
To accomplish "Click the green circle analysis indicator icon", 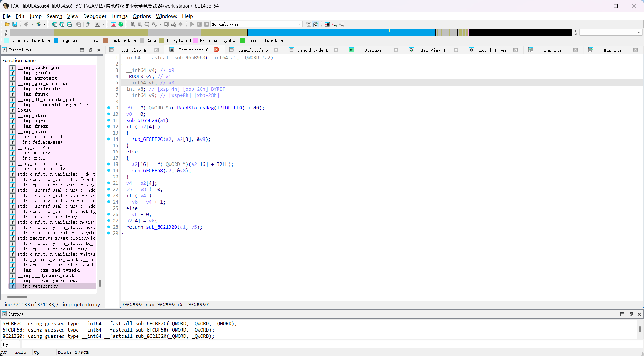I will coord(121,24).
